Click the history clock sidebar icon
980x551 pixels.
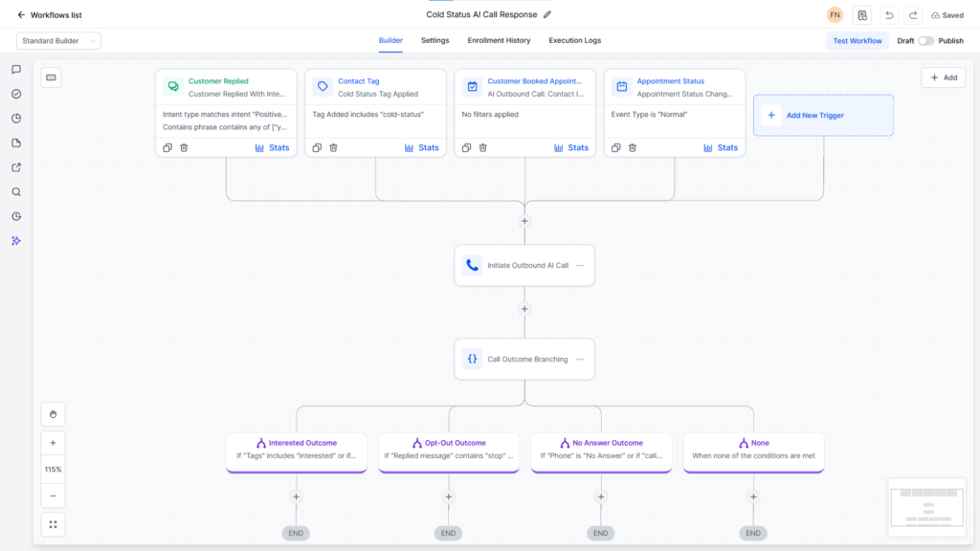click(x=16, y=216)
